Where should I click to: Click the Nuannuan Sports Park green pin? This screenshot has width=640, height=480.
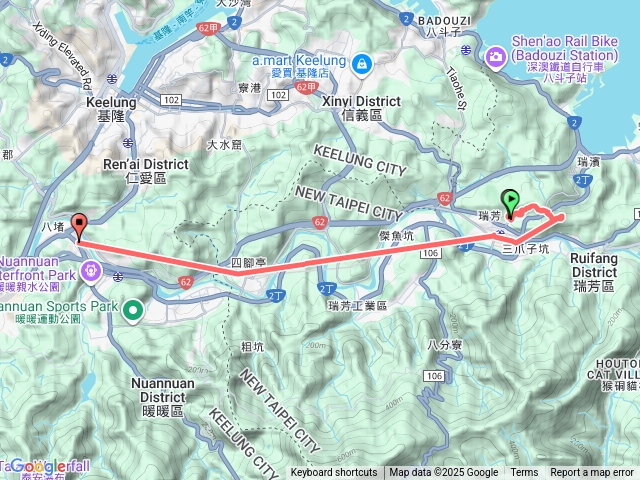coord(132,311)
